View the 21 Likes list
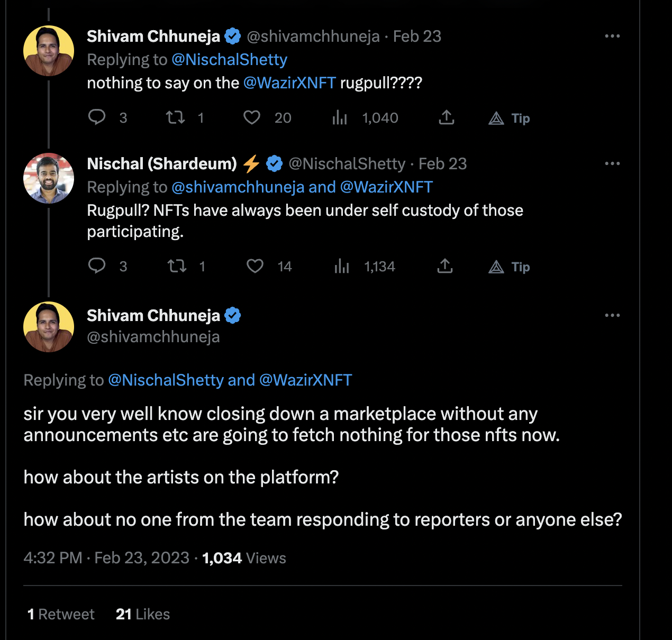The height and width of the screenshot is (640, 672). 143,614
